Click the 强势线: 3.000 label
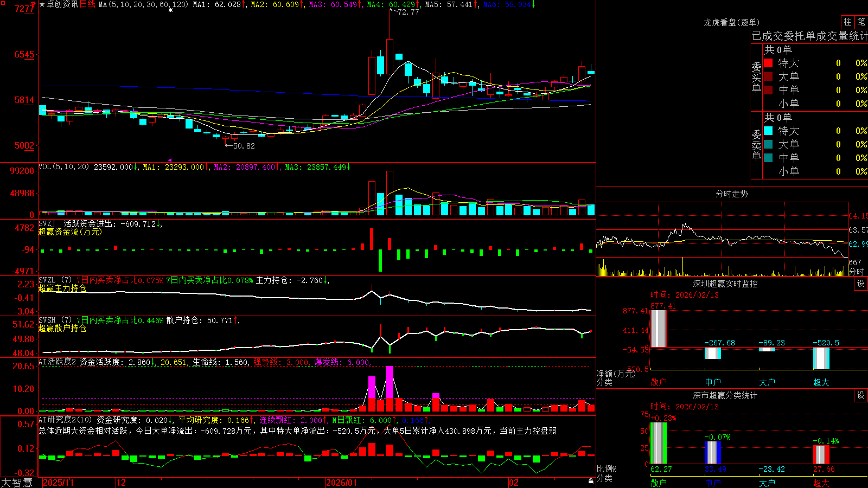 pos(282,362)
